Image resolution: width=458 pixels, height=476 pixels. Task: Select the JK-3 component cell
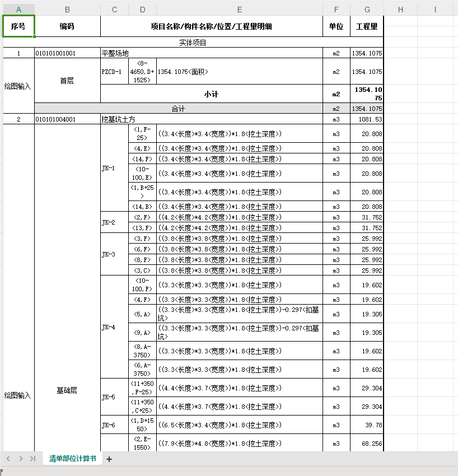tap(114, 254)
